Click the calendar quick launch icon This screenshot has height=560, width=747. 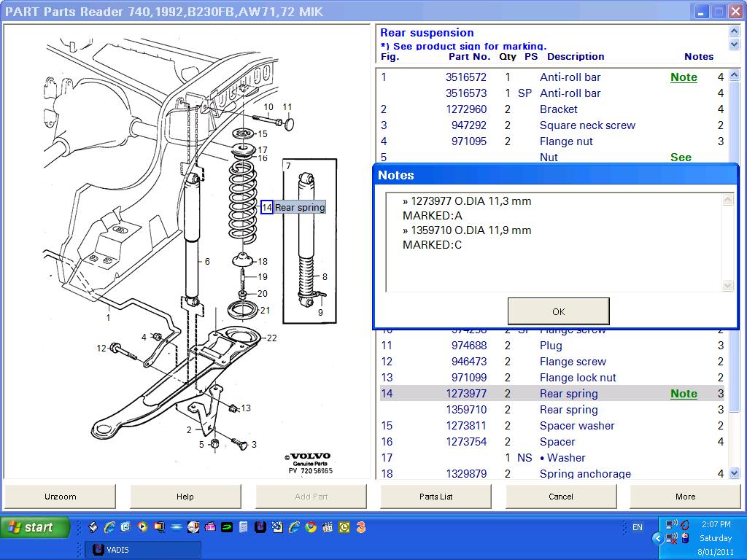pyautogui.click(x=327, y=526)
